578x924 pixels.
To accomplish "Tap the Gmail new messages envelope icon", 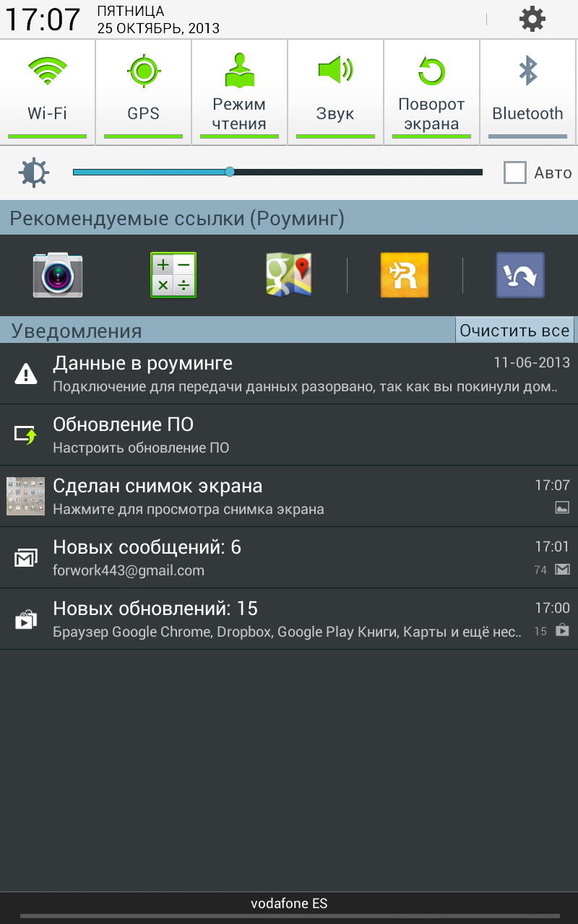I will tap(26, 557).
